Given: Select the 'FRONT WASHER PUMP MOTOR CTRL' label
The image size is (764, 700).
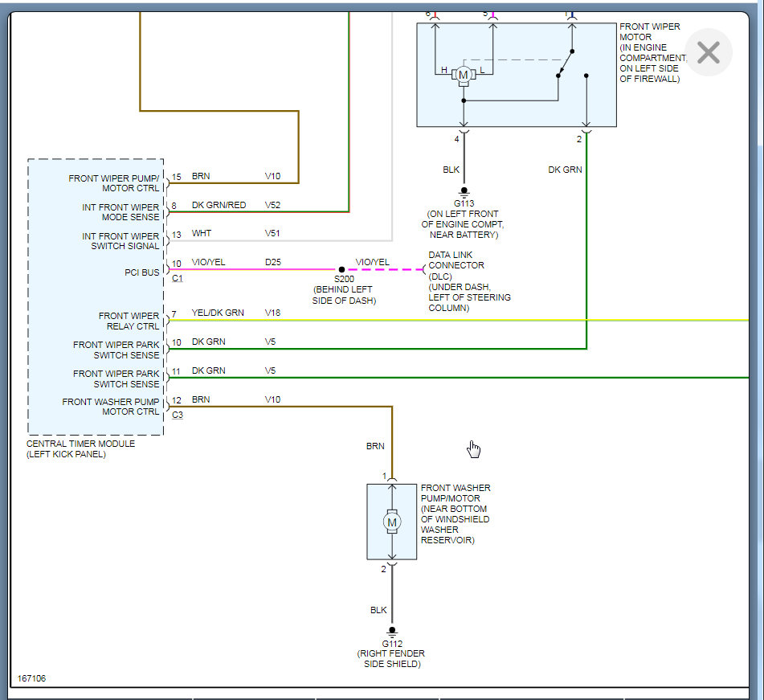Looking at the screenshot, I should (111, 407).
